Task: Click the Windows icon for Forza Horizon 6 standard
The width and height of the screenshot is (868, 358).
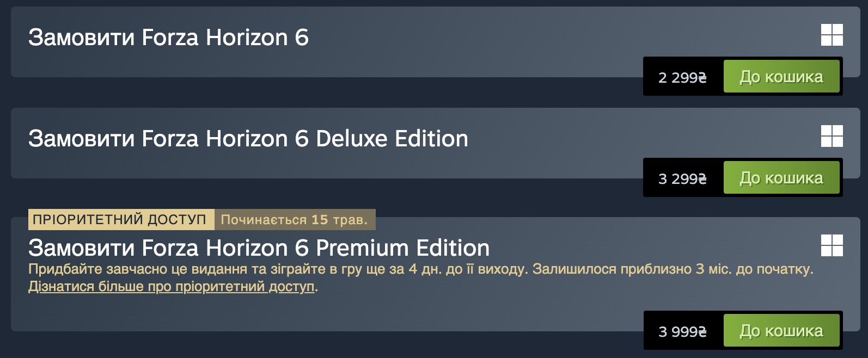Action: (832, 35)
